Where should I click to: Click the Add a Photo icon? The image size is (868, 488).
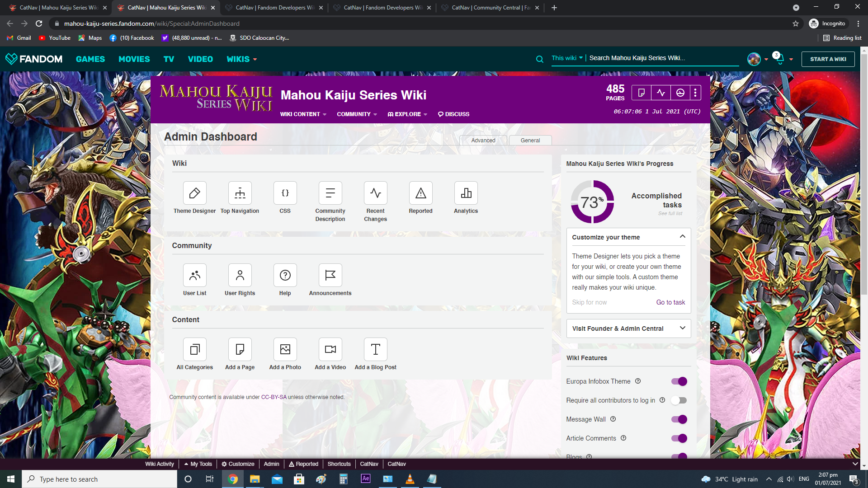tap(285, 349)
